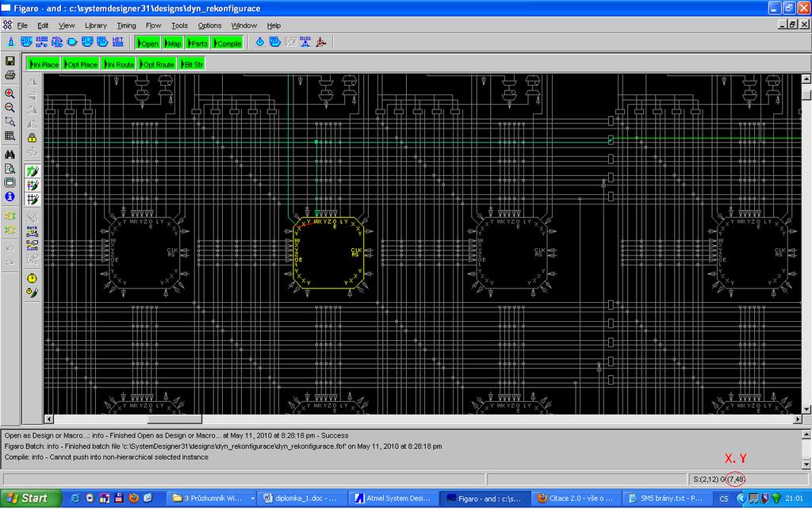
Task: Click the Ini Place button
Action: (44, 64)
